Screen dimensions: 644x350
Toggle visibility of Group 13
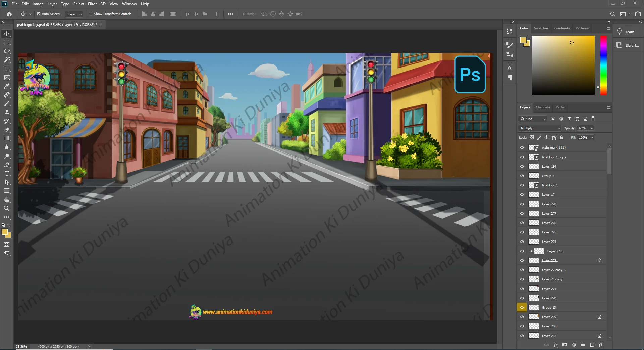coord(522,308)
